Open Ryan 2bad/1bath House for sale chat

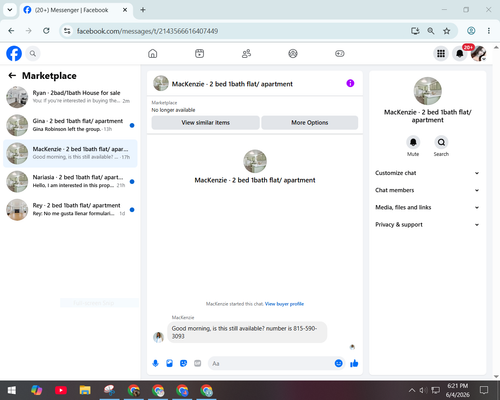pos(70,97)
